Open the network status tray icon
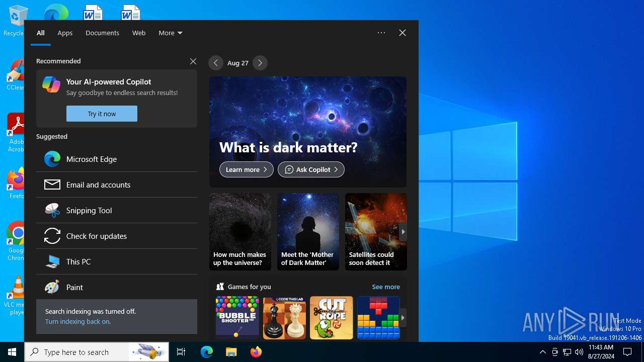This screenshot has width=644, height=362. click(567, 352)
